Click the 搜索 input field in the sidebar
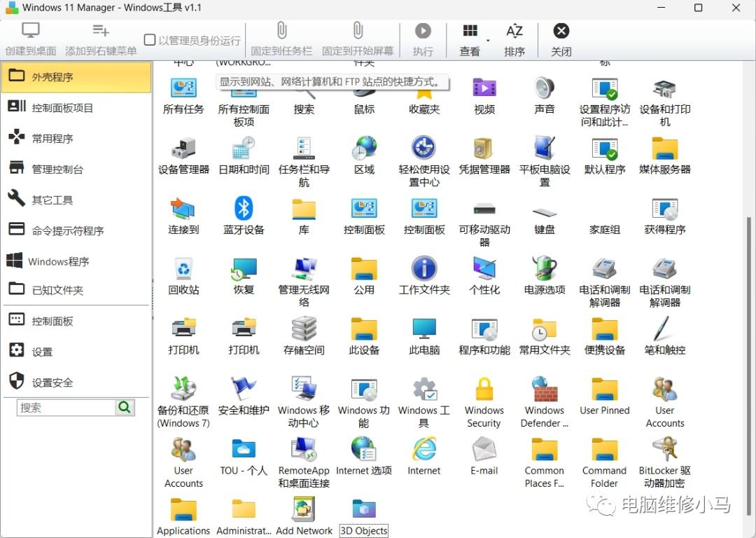Viewport: 756px width, 538px height. 66,408
